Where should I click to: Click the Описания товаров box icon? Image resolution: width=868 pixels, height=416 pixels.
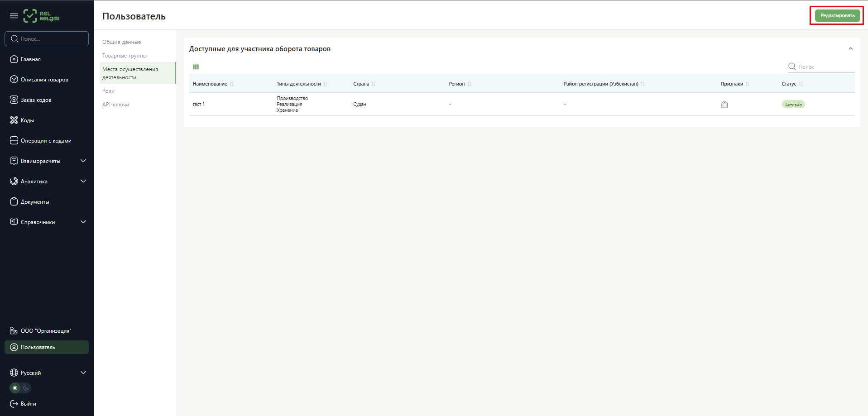point(14,79)
